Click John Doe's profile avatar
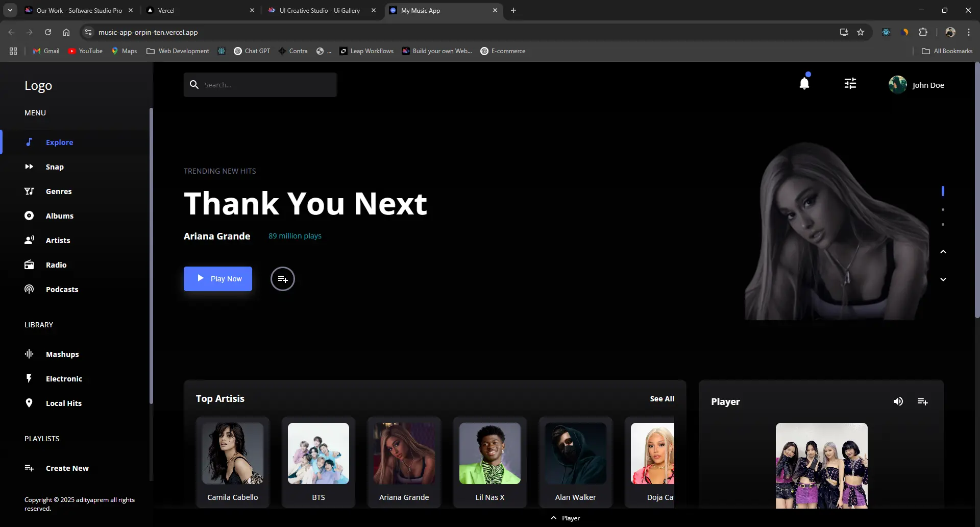980x527 pixels. (898, 85)
